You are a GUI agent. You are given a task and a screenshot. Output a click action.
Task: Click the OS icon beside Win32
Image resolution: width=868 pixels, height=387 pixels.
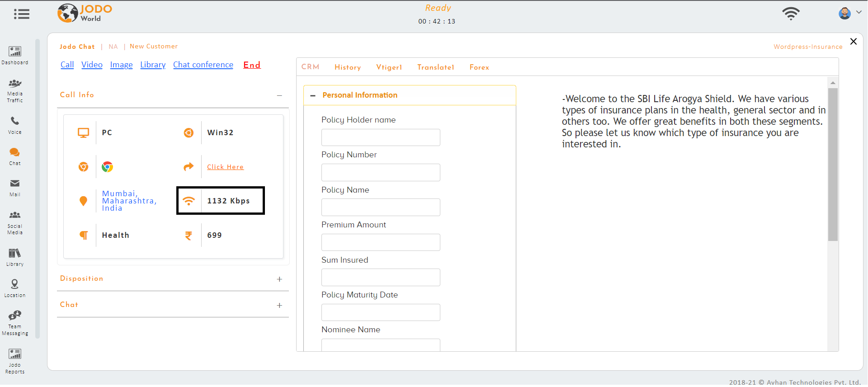[x=189, y=132]
